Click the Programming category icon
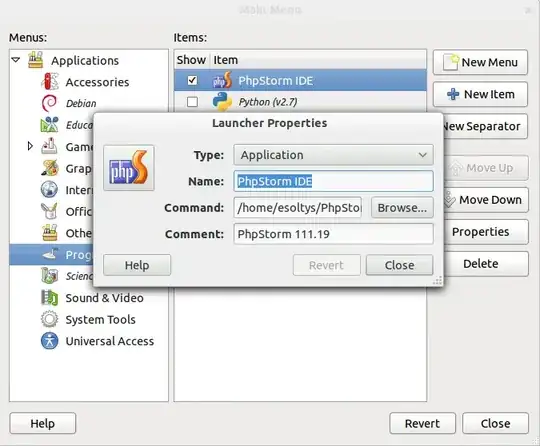The width and height of the screenshot is (540, 446). coord(49,255)
